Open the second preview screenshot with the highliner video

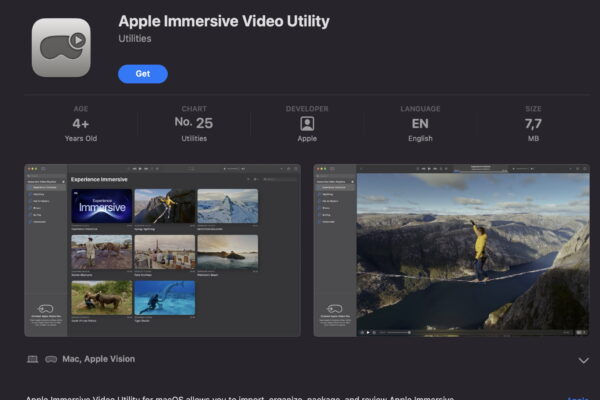[451, 250]
